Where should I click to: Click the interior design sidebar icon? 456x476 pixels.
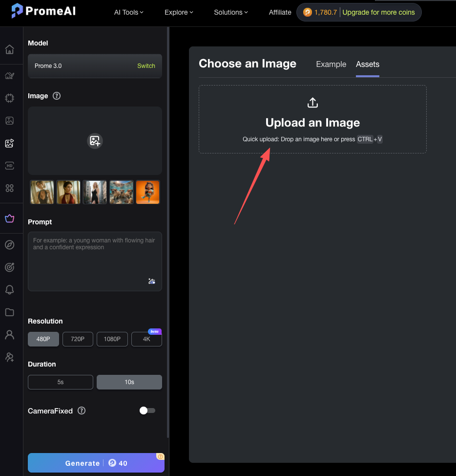(9, 76)
